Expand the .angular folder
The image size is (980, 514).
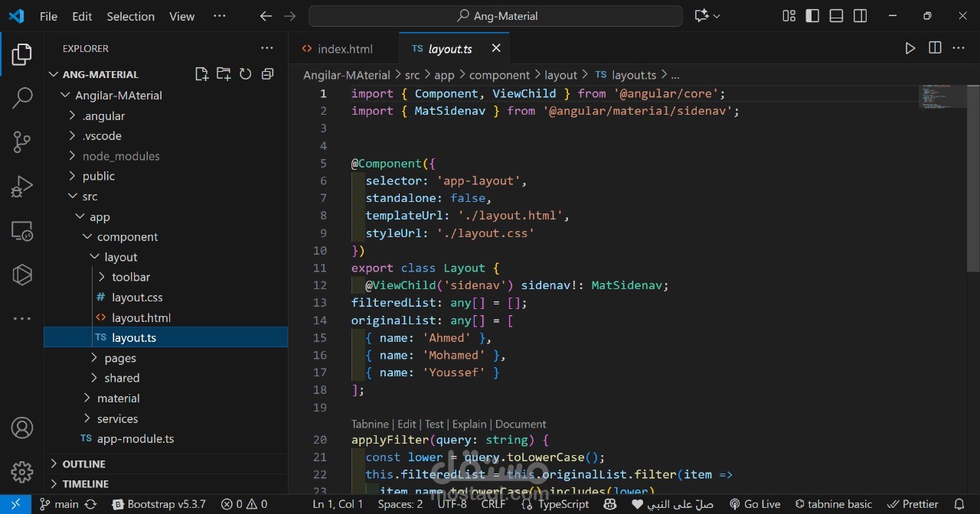(x=166, y=115)
